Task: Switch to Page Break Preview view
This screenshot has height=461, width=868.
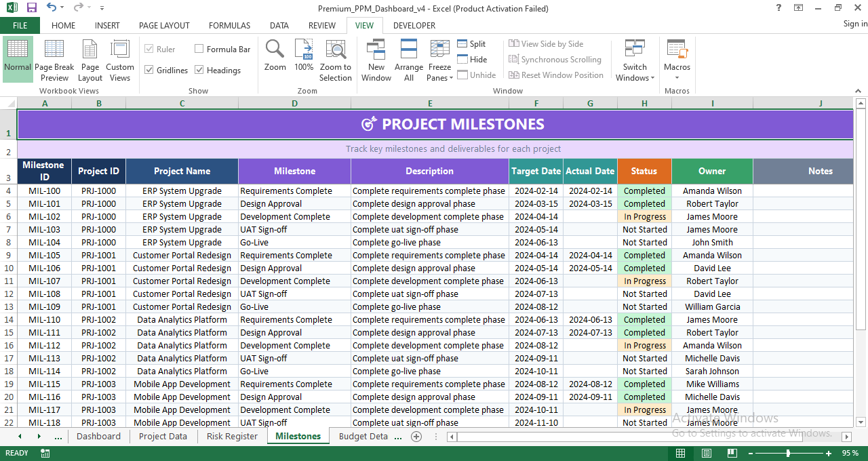Action: [x=54, y=60]
